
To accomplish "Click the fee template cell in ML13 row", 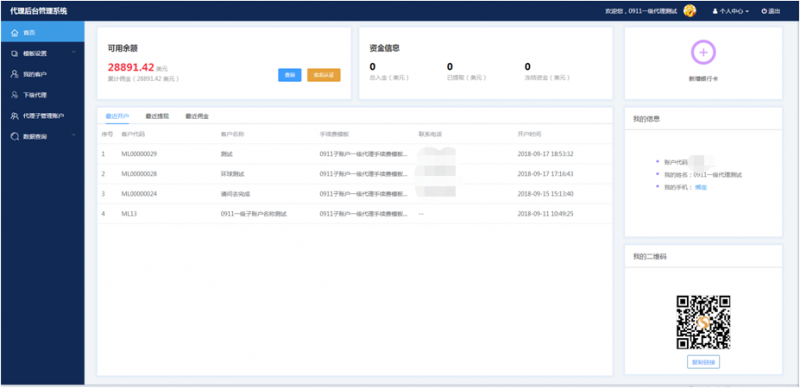I will (x=364, y=214).
